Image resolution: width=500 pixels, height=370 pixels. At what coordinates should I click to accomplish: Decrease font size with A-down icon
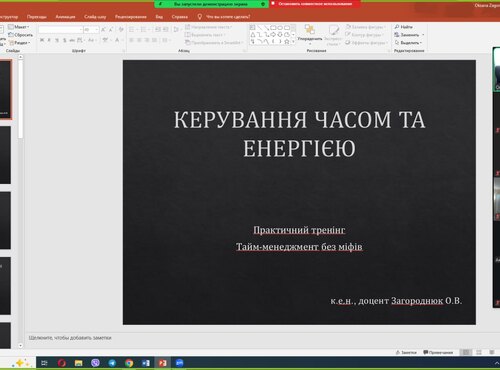click(111, 30)
